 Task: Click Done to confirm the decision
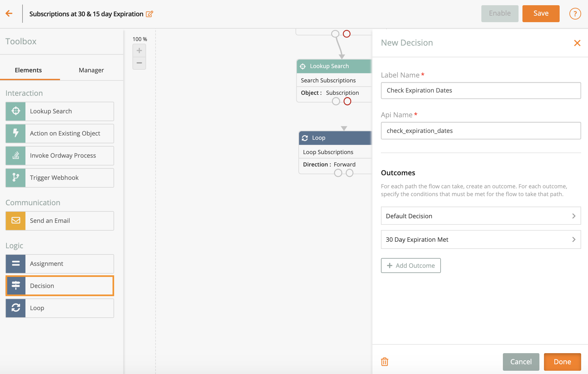click(562, 362)
